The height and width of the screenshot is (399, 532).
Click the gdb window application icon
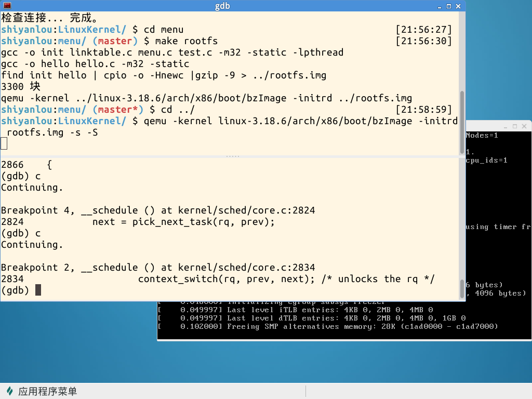point(7,6)
